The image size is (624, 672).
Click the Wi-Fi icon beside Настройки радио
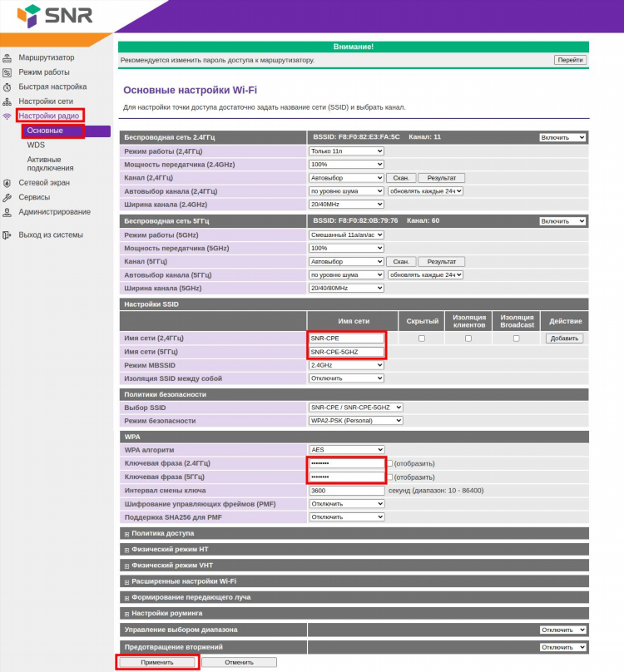(7, 116)
